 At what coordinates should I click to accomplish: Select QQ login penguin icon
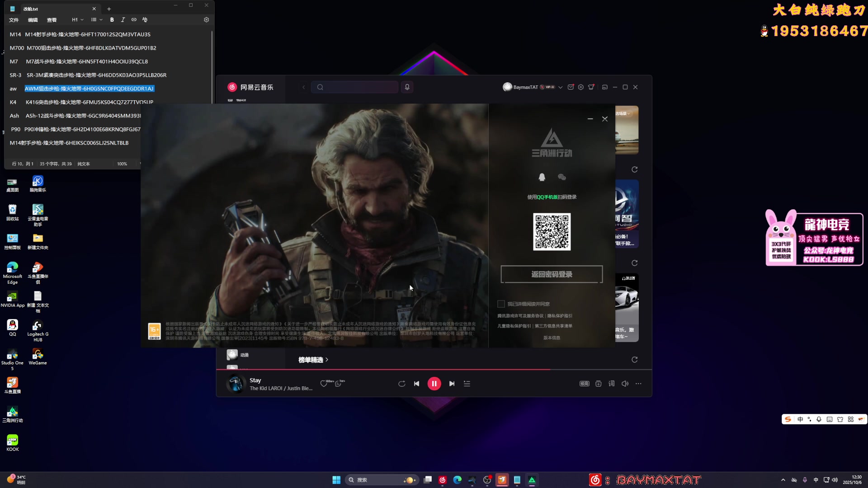[x=542, y=177]
